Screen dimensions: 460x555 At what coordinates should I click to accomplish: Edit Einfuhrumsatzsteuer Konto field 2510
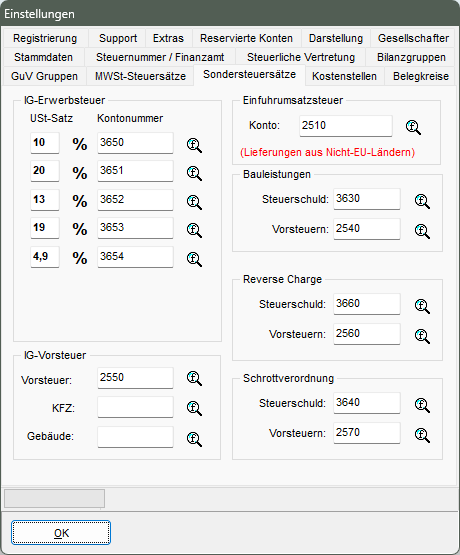coord(346,126)
